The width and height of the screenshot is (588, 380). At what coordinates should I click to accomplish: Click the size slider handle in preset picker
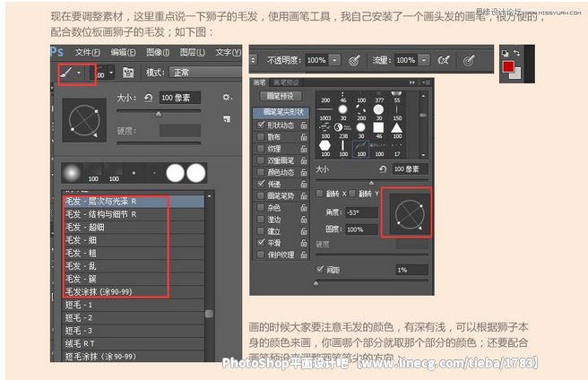[x=159, y=114]
